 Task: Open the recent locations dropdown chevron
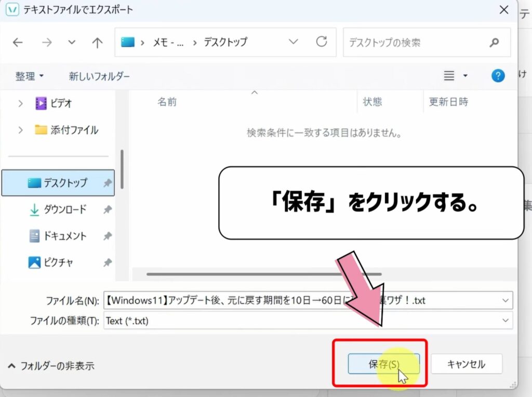[x=72, y=43]
